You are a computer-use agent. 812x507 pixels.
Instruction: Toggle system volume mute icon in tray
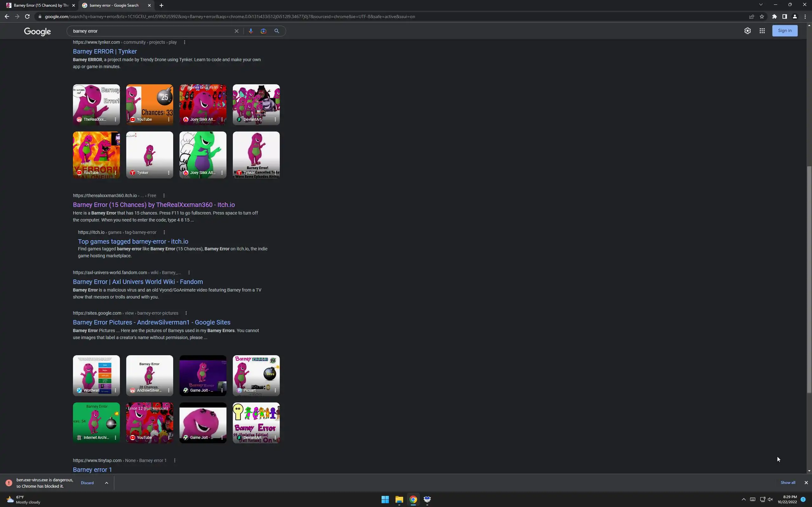pyautogui.click(x=770, y=499)
